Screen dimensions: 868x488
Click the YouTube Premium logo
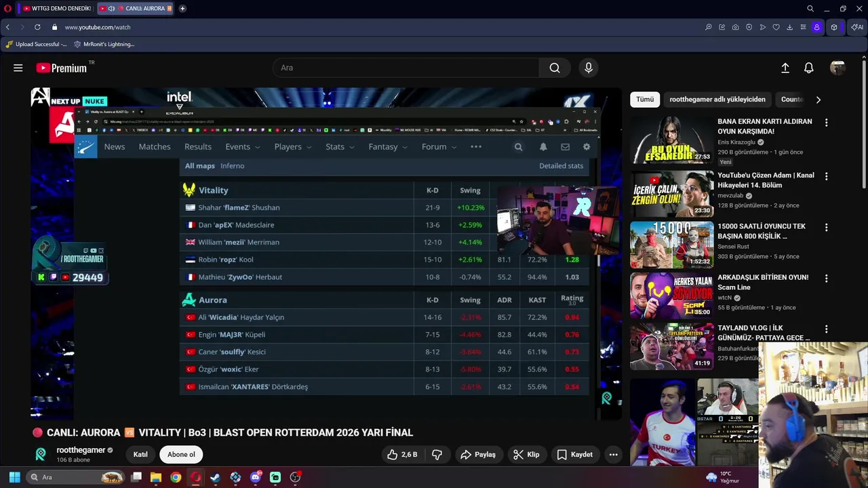pyautogui.click(x=61, y=68)
